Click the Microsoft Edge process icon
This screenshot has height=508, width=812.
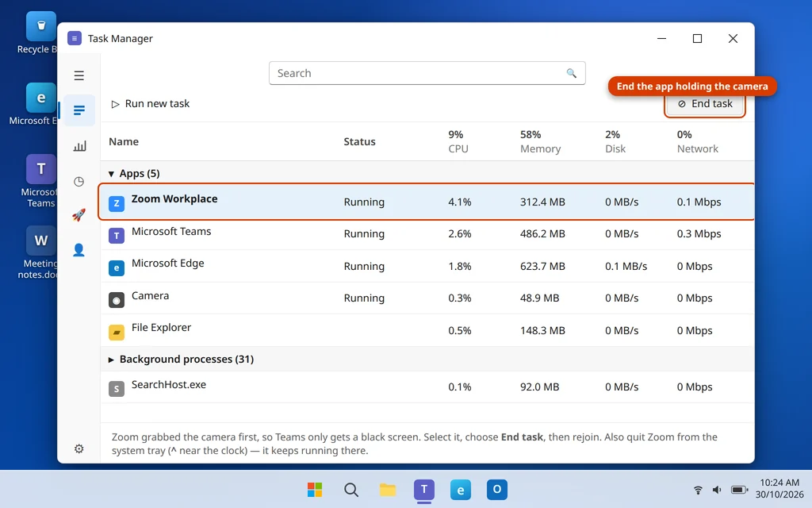[x=117, y=268]
